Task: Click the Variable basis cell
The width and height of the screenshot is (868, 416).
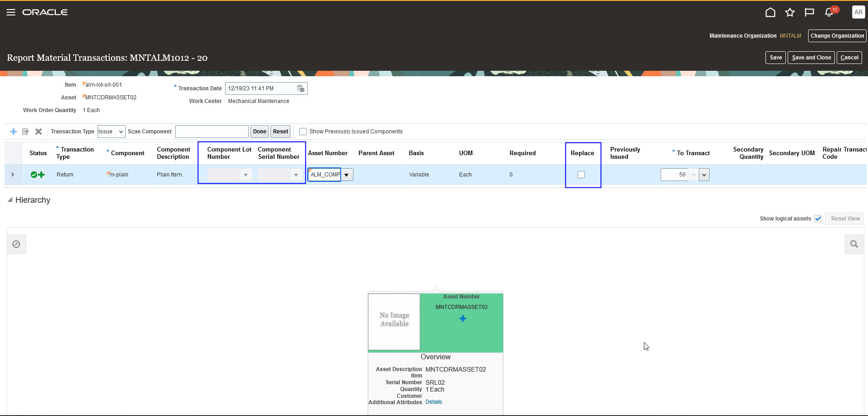Action: click(419, 175)
